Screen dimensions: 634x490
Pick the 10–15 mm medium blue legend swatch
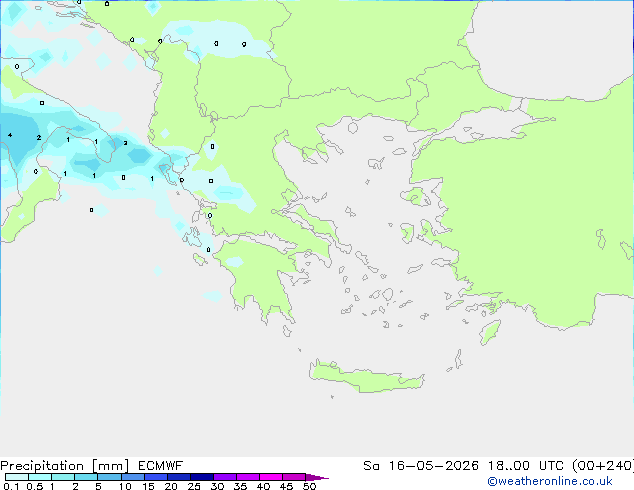tap(133, 477)
